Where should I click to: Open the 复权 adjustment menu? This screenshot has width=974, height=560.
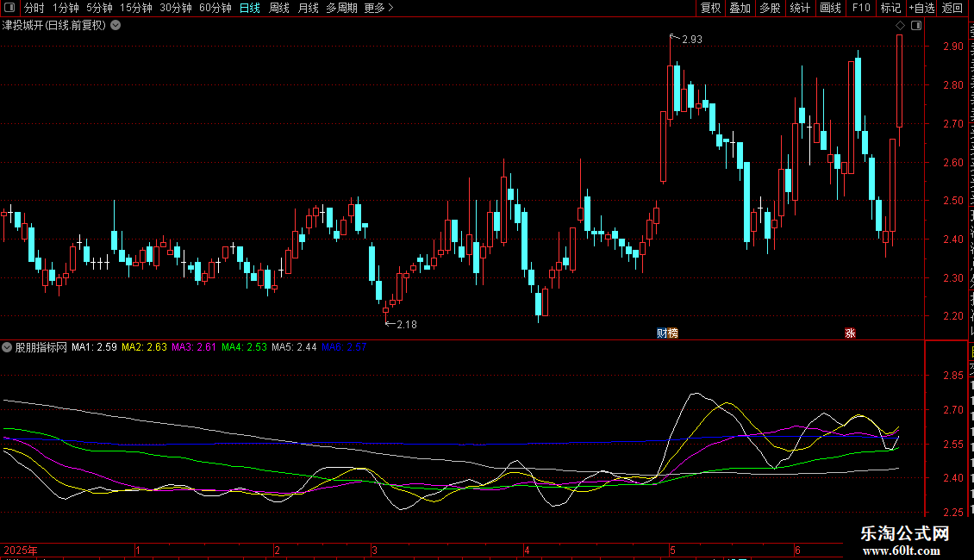710,8
